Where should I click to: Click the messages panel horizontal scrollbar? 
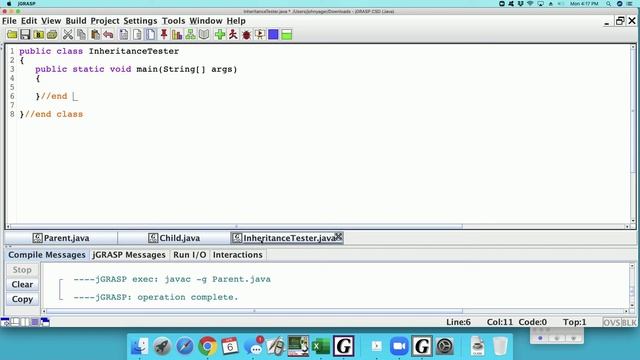pyautogui.click(x=254, y=311)
